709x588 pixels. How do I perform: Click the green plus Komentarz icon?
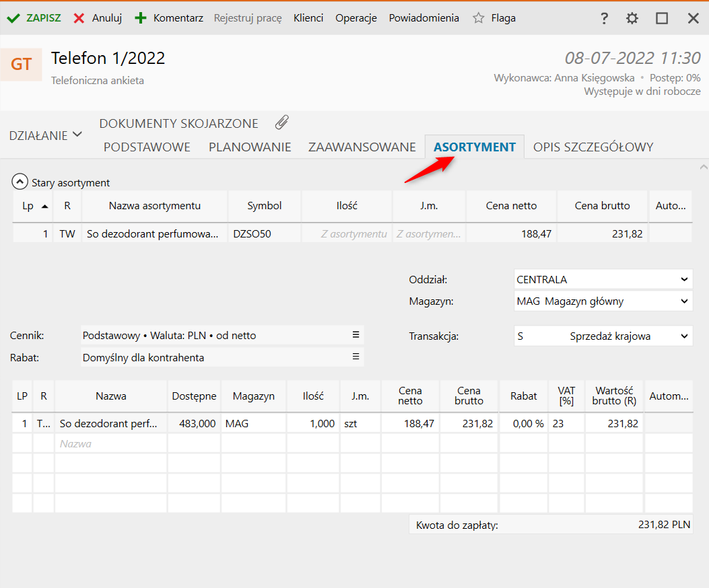click(x=141, y=18)
